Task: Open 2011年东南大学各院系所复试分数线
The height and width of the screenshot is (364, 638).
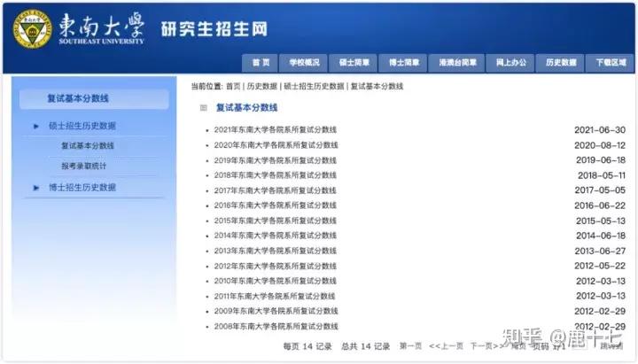Action: (275, 296)
